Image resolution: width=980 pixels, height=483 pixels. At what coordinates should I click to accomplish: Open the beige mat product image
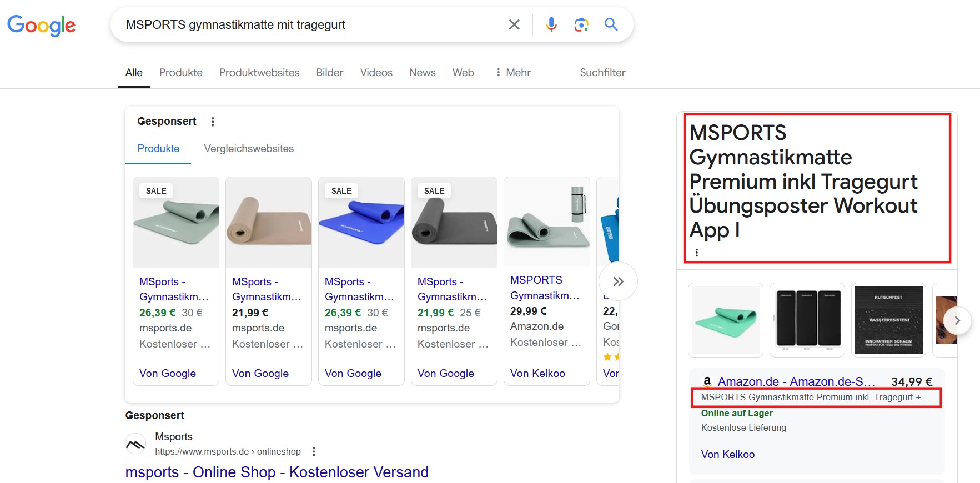pyautogui.click(x=269, y=223)
